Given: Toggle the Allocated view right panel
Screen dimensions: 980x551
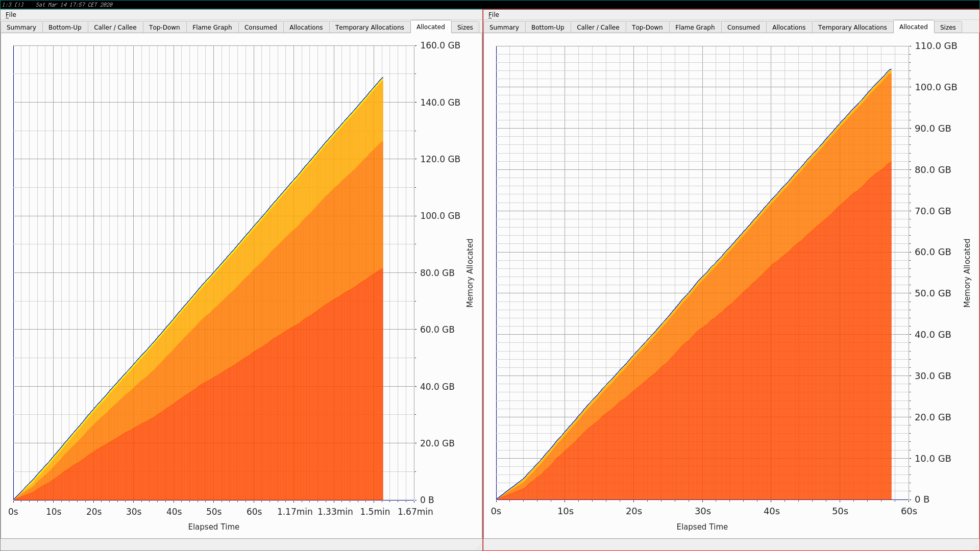Looking at the screenshot, I should (x=913, y=27).
